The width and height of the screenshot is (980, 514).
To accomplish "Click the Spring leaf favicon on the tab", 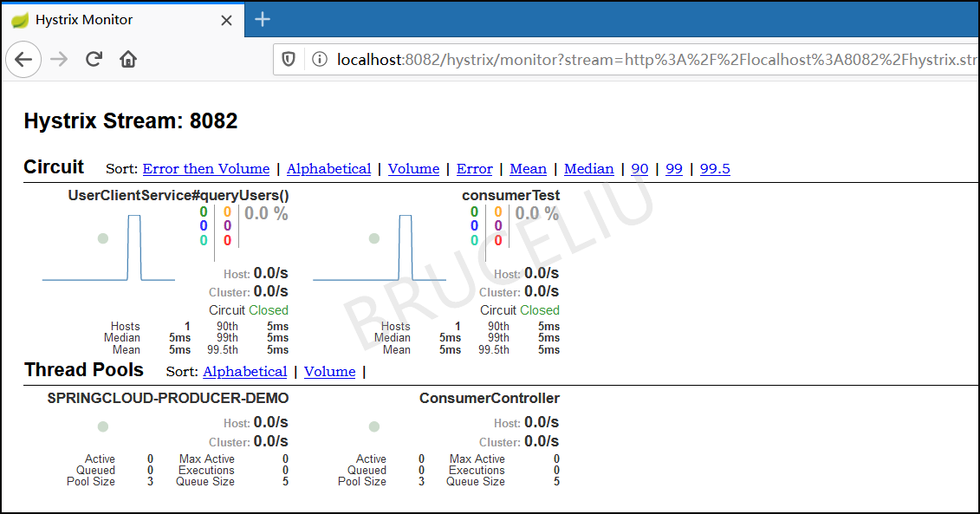I will [x=20, y=20].
